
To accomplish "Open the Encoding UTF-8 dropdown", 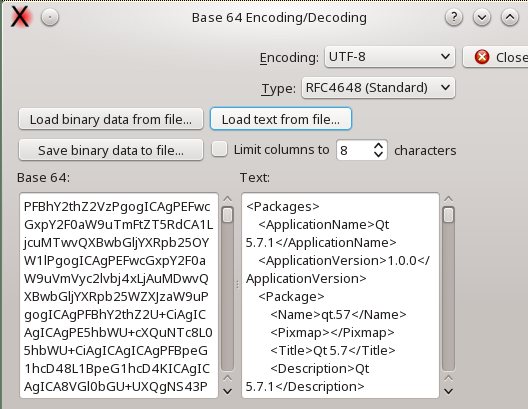I will (x=390, y=57).
